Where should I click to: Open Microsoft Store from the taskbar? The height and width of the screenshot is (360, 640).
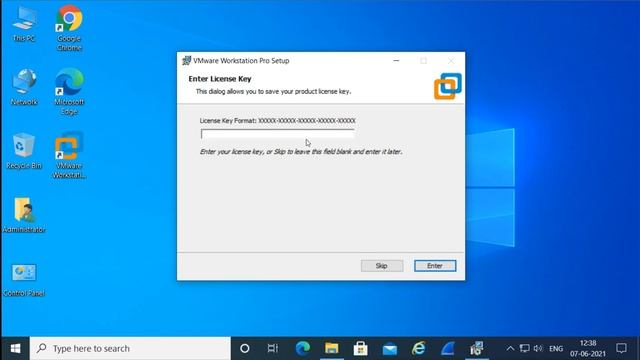360,349
